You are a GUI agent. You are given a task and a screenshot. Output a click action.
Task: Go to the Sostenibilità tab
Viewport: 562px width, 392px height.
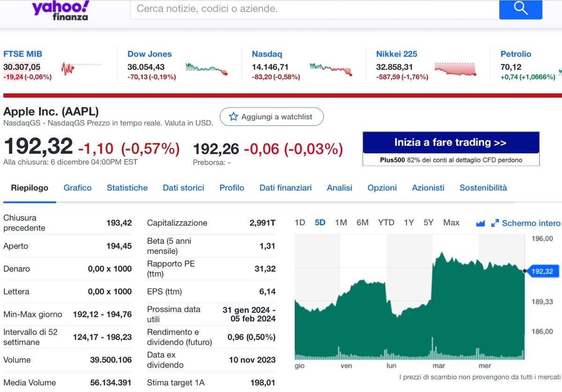483,188
